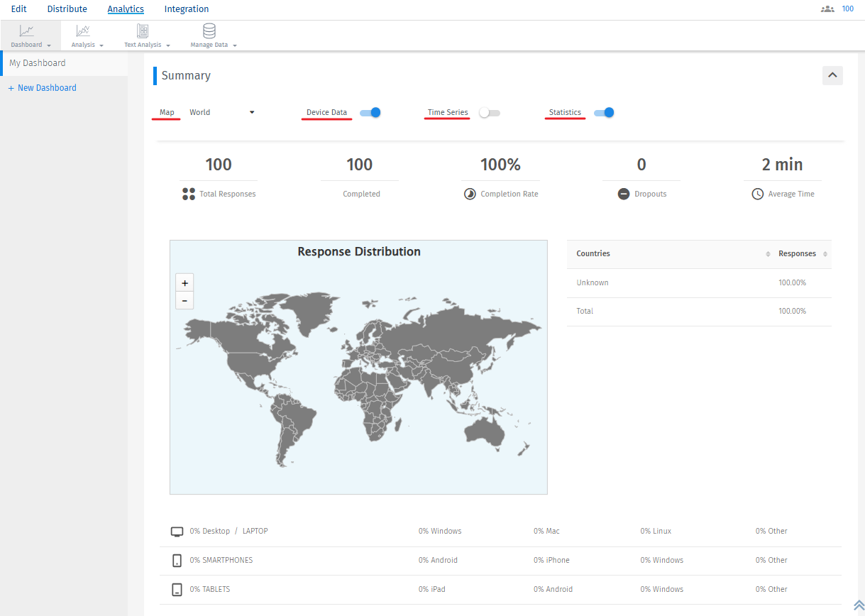This screenshot has width=865, height=616.
Task: Enable the Time Series toggle
Action: (x=489, y=112)
